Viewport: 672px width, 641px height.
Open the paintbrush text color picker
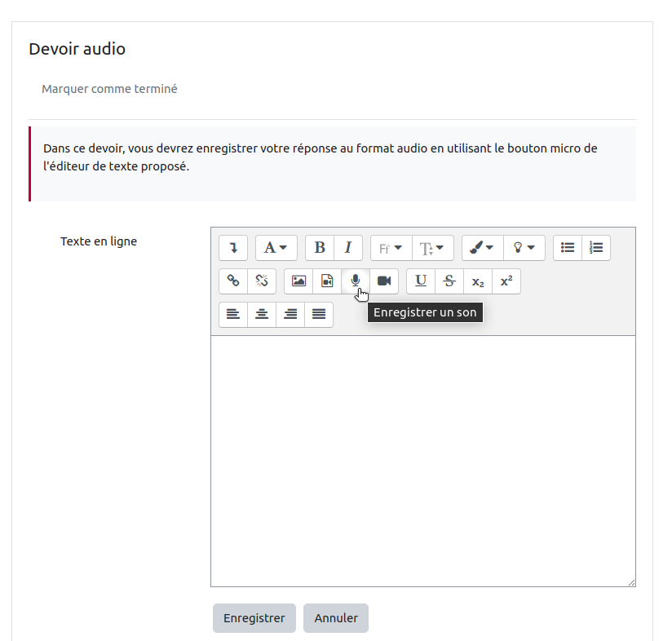(482, 247)
